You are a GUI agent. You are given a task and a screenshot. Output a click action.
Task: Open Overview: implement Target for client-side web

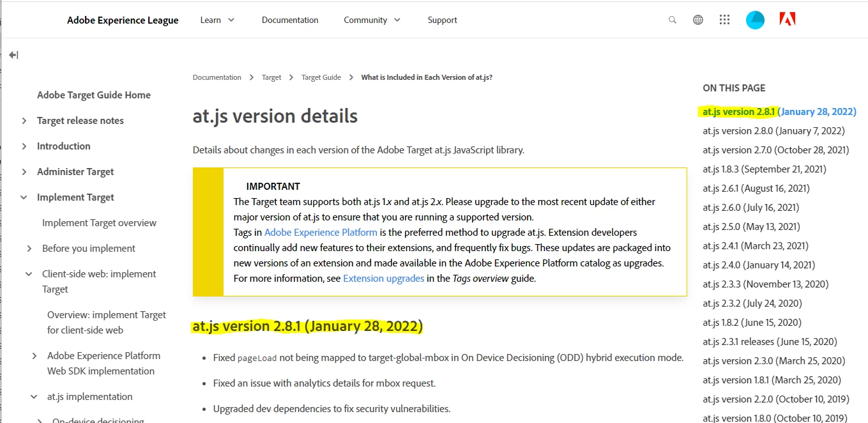[x=107, y=323]
